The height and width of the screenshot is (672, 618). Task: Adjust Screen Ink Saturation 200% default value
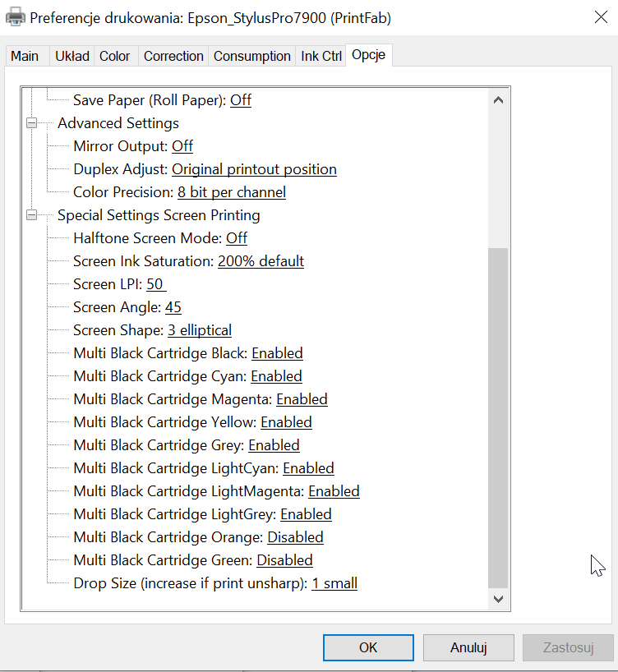point(261,261)
